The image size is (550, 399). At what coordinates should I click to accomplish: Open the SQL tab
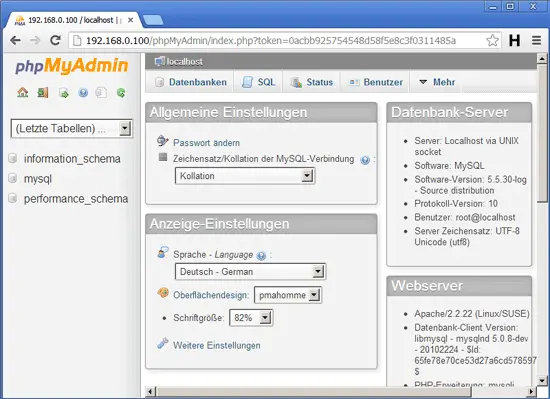(x=258, y=82)
